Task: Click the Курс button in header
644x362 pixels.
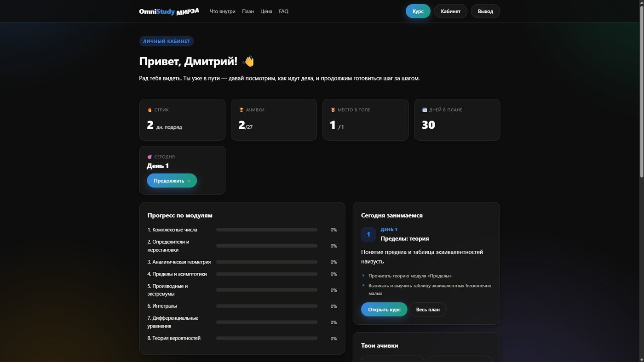Action: pos(418,11)
